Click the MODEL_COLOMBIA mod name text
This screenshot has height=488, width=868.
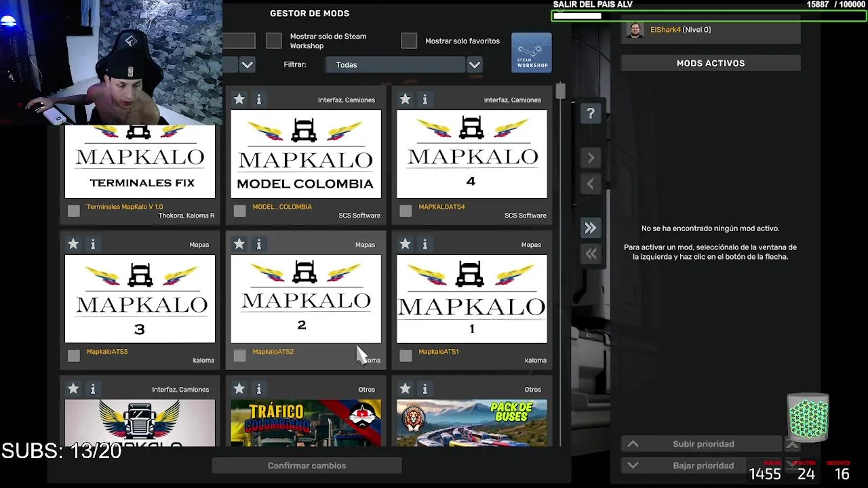(x=282, y=207)
